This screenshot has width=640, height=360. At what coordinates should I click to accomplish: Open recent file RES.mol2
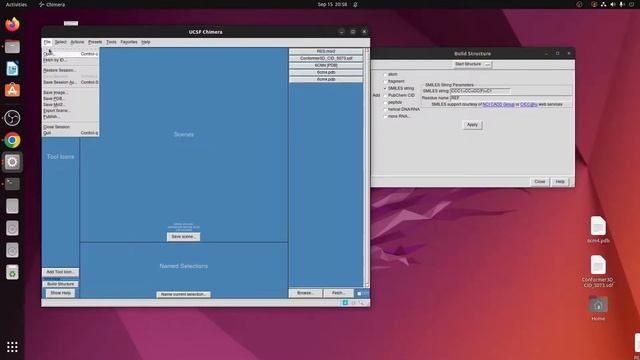326,51
